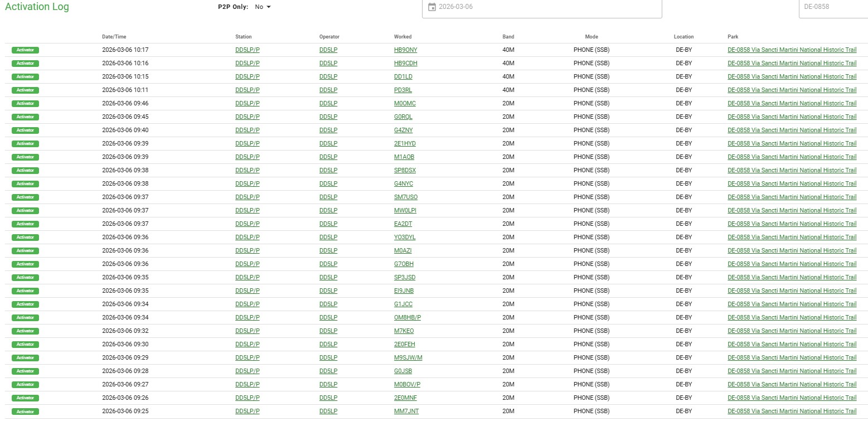The image size is (868, 426).
Task: Click the Activator badge for the 09:46 contact
Action: pyautogui.click(x=25, y=104)
